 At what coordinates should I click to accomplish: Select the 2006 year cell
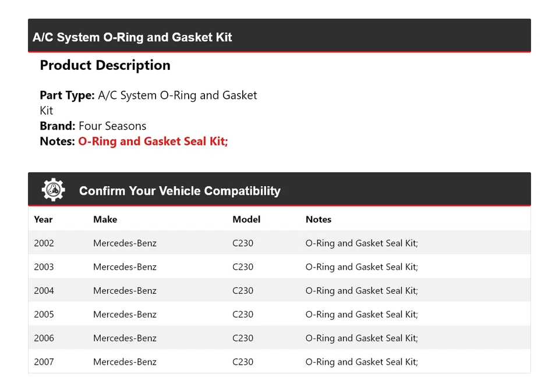click(x=44, y=338)
